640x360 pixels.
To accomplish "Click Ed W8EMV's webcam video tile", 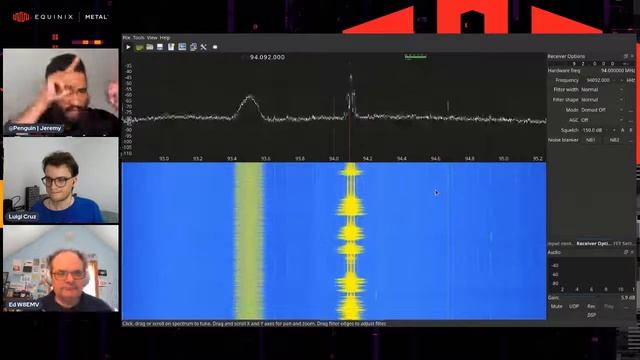I will coord(61,269).
